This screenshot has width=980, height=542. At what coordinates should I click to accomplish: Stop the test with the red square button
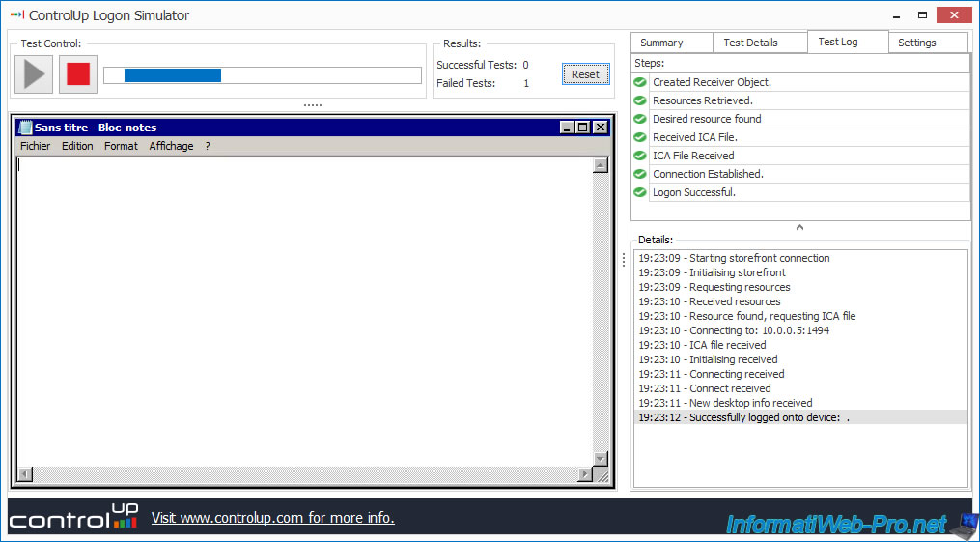[x=78, y=74]
